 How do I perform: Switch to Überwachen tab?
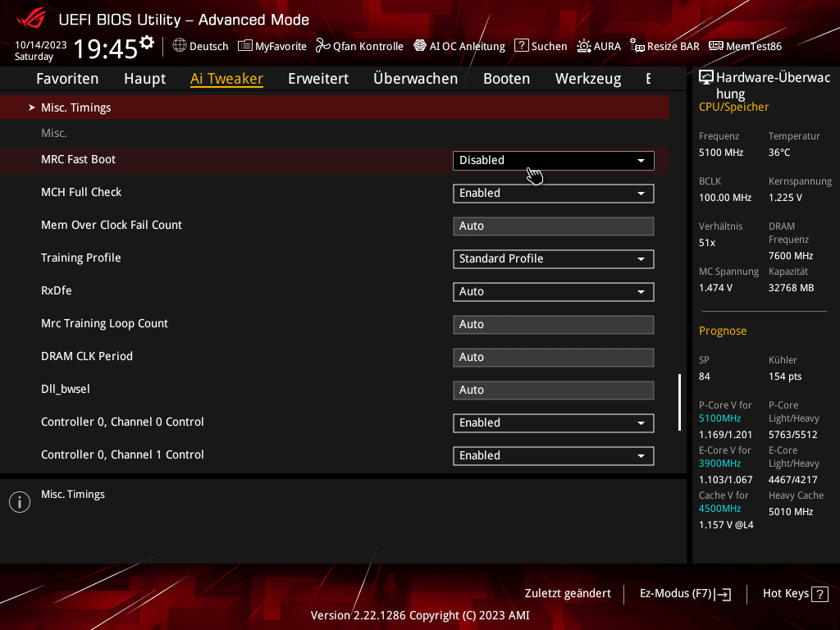(416, 79)
